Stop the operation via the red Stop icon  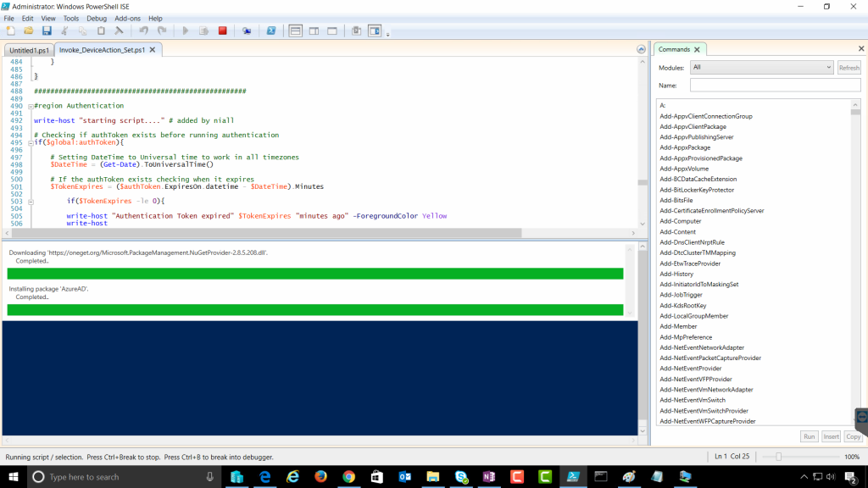[223, 30]
